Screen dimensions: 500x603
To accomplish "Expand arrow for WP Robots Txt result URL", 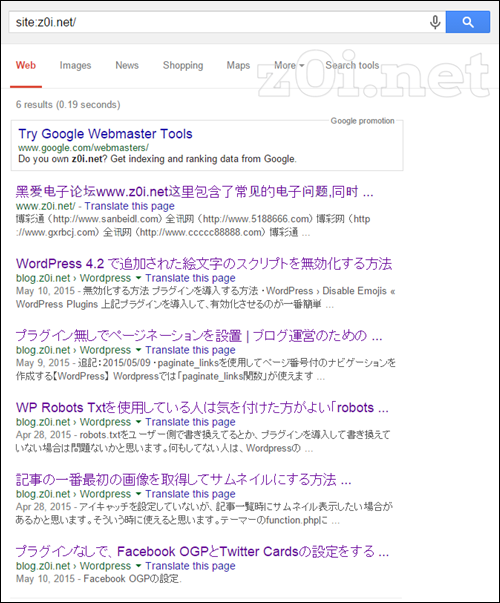I will click(138, 421).
